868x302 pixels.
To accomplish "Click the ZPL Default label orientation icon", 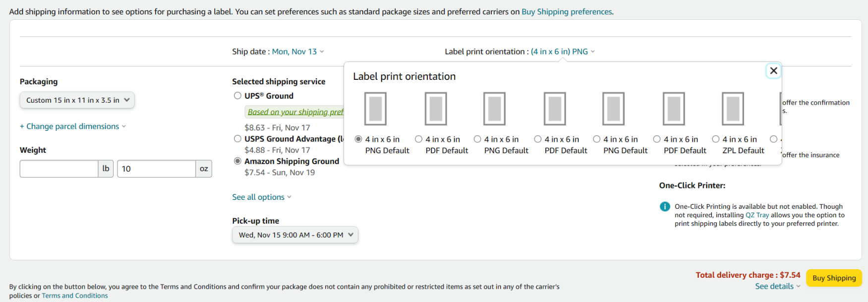I will pyautogui.click(x=733, y=109).
